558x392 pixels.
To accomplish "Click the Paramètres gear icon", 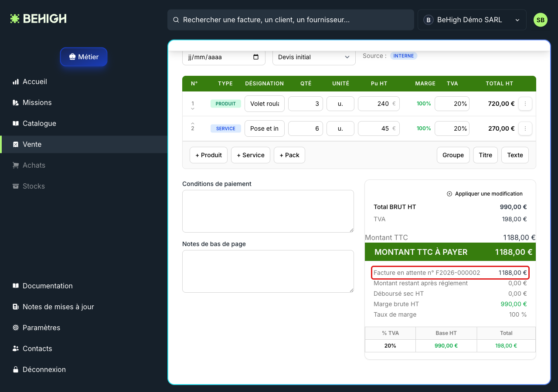I will [x=16, y=328].
